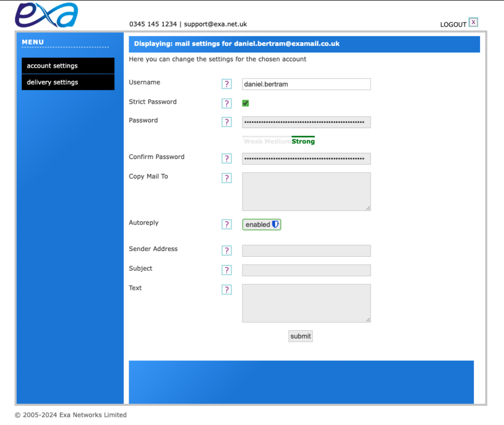This screenshot has width=504, height=425.
Task: Go to delivery settings menu item
Action: [x=68, y=82]
